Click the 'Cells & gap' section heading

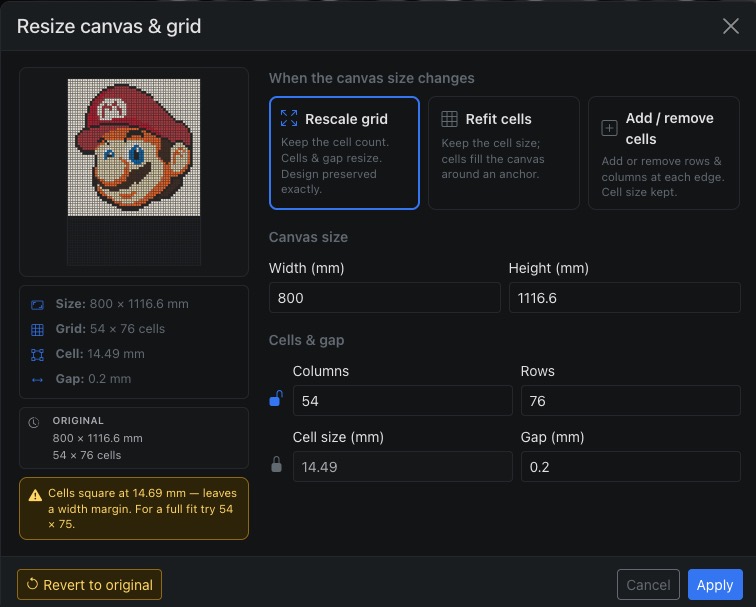pos(307,340)
